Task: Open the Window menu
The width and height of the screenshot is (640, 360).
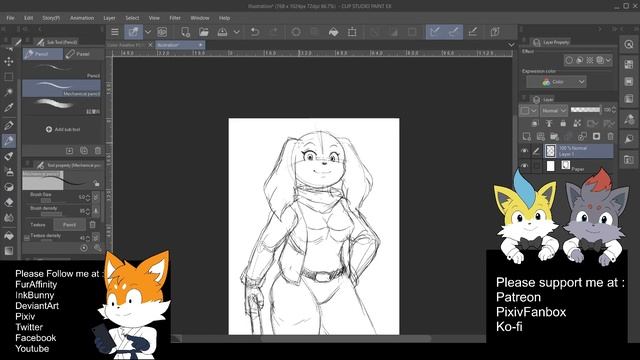Action: click(200, 18)
